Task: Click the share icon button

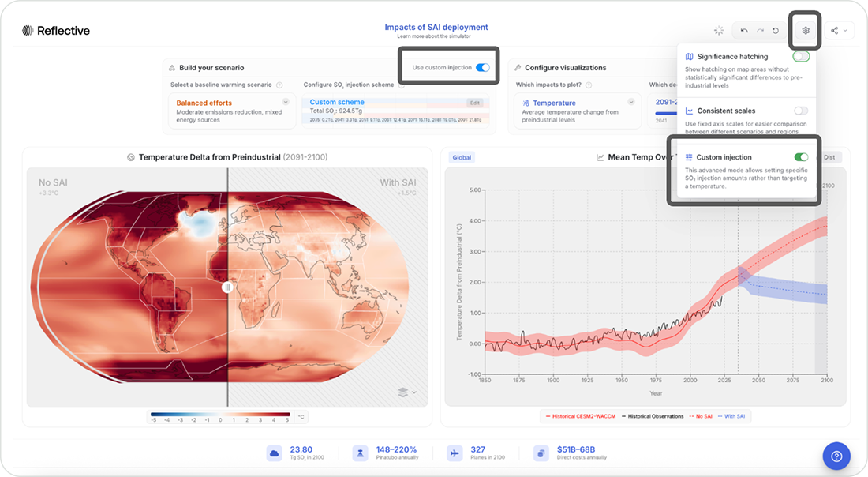Action: coord(834,31)
